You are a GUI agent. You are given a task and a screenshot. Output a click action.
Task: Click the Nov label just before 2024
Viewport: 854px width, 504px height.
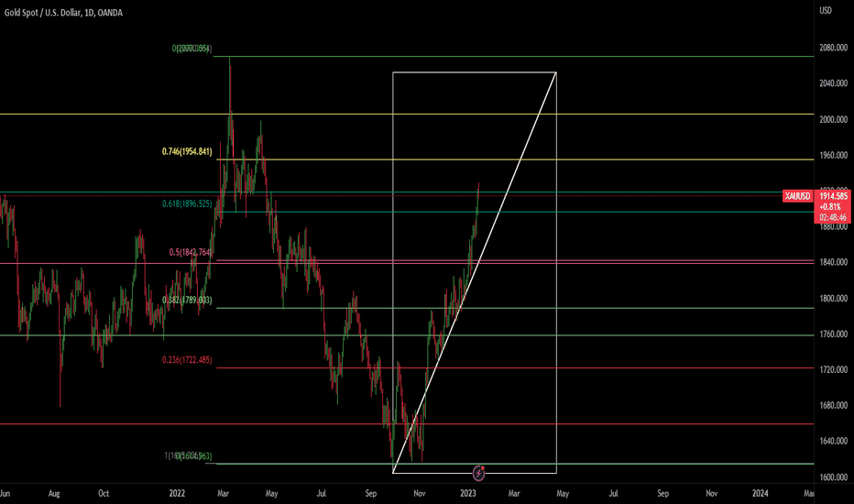pos(711,493)
